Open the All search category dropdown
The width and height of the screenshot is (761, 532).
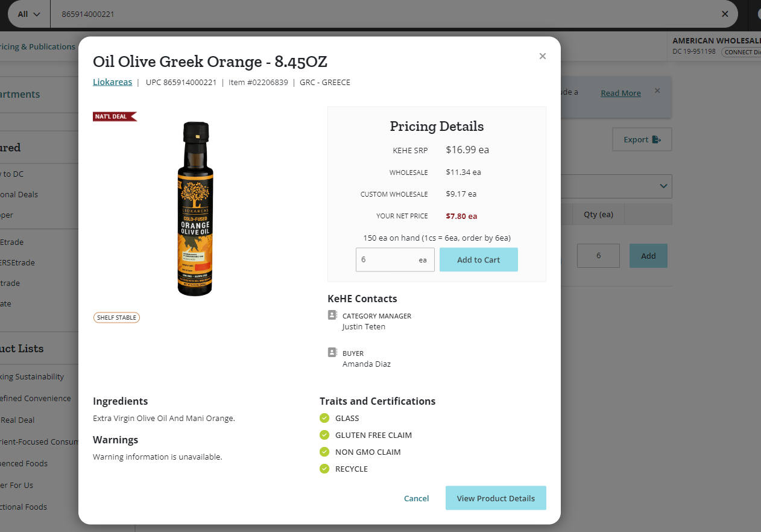29,14
